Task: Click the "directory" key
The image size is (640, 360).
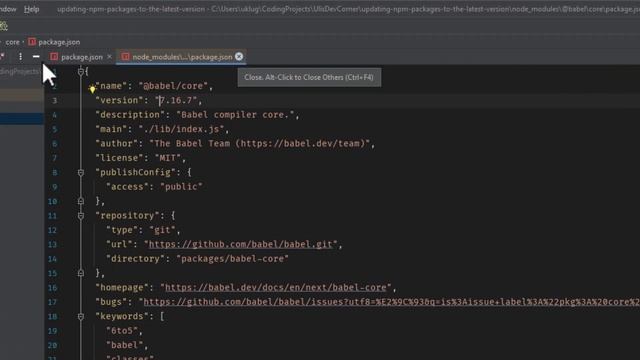Action: point(136,259)
